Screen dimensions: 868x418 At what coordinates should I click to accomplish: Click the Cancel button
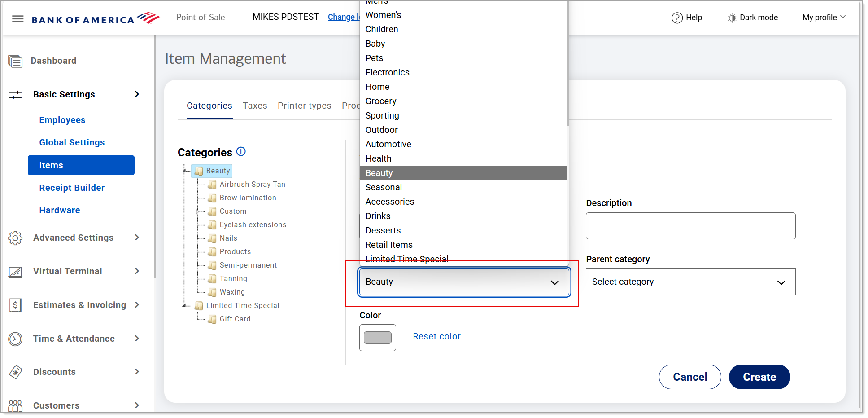point(690,377)
